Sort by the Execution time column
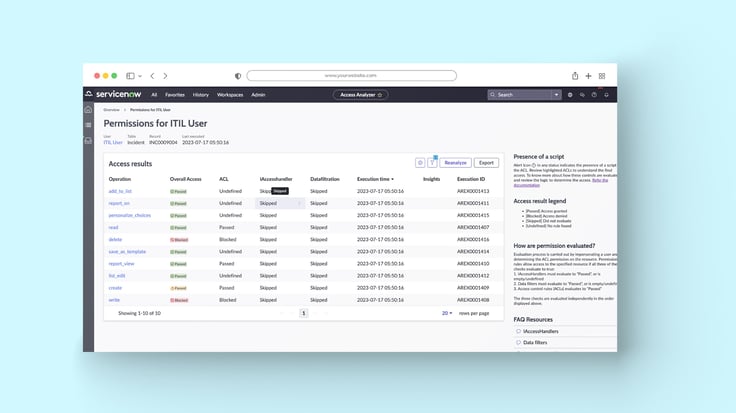Screen dimensions: 736x413 pos(375,179)
